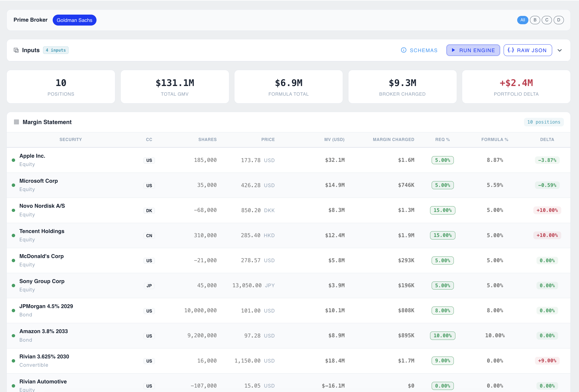
Task: Open the Goldman Sachs broker selector
Action: pyautogui.click(x=74, y=20)
